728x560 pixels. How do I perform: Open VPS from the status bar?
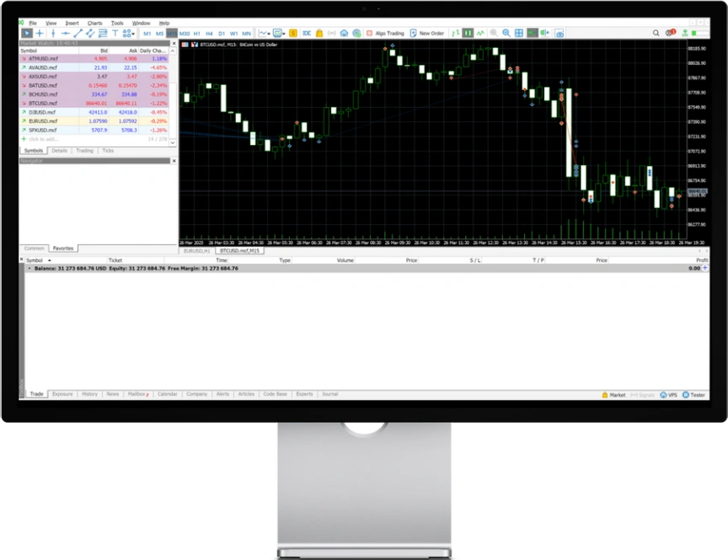(669, 394)
